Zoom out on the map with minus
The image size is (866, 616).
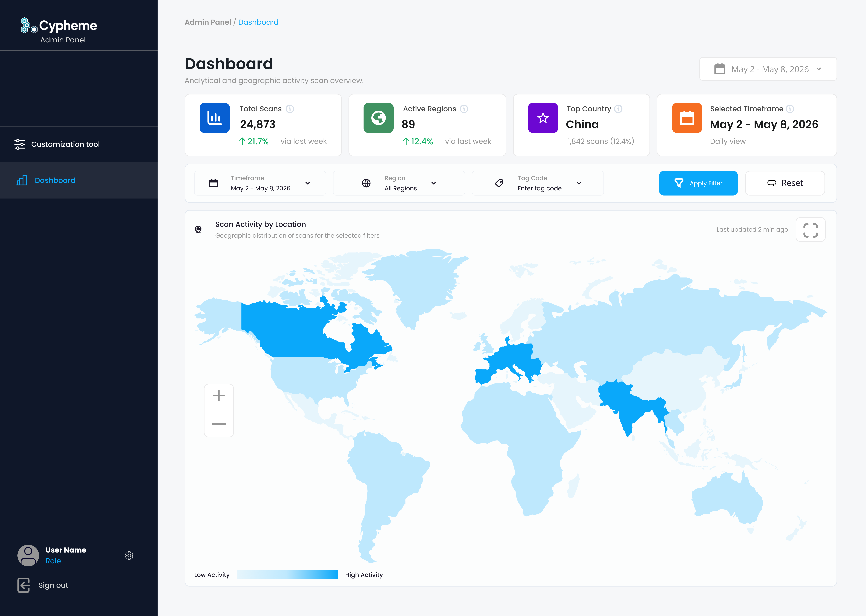[x=219, y=424]
